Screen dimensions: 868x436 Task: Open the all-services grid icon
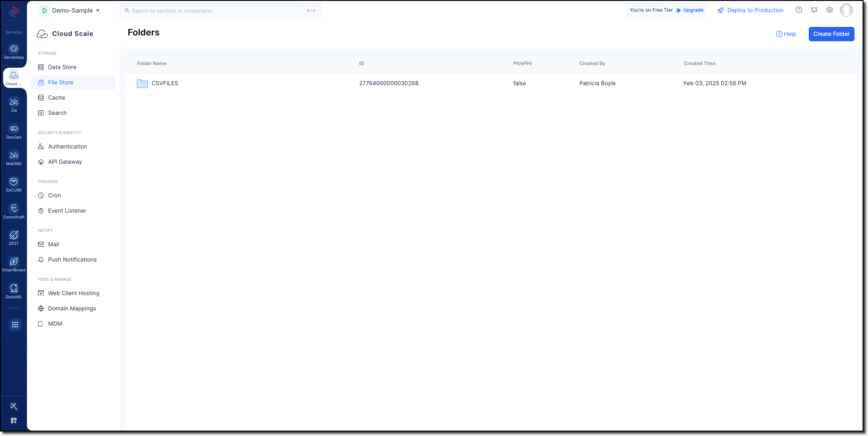15,324
